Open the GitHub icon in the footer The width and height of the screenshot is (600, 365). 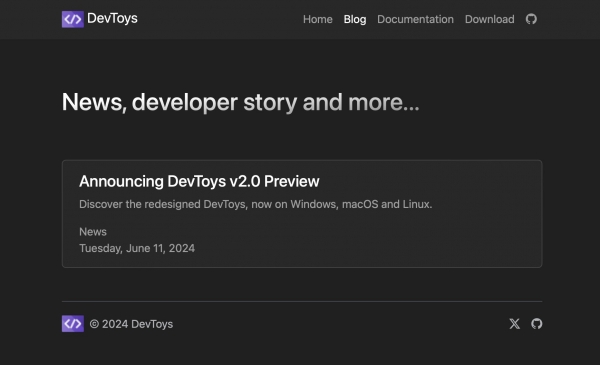coord(536,324)
